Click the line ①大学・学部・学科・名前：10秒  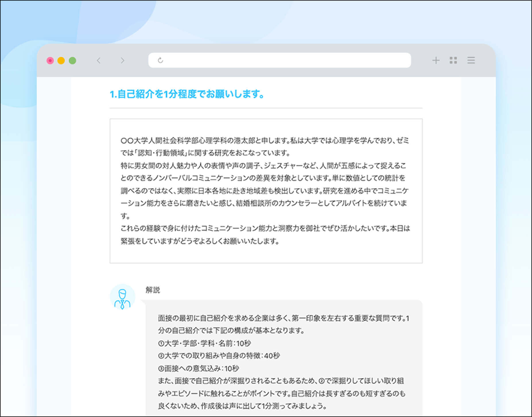click(x=204, y=343)
